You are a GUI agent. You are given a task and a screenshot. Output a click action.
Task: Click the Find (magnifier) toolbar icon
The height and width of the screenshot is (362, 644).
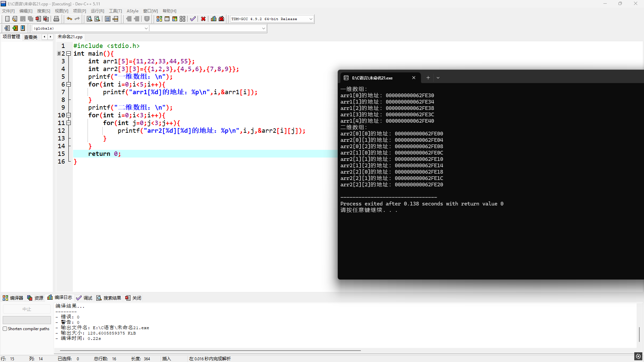pos(90,19)
